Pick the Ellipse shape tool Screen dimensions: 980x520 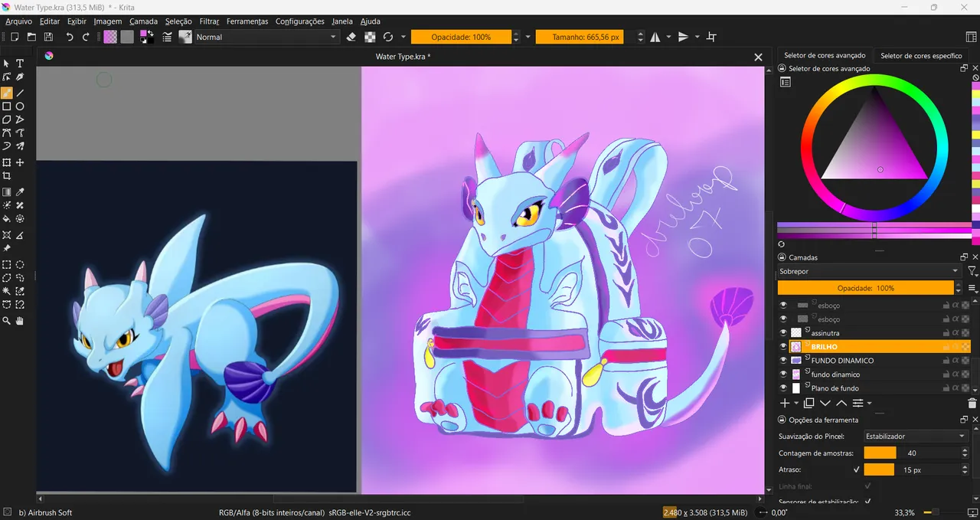click(x=20, y=106)
